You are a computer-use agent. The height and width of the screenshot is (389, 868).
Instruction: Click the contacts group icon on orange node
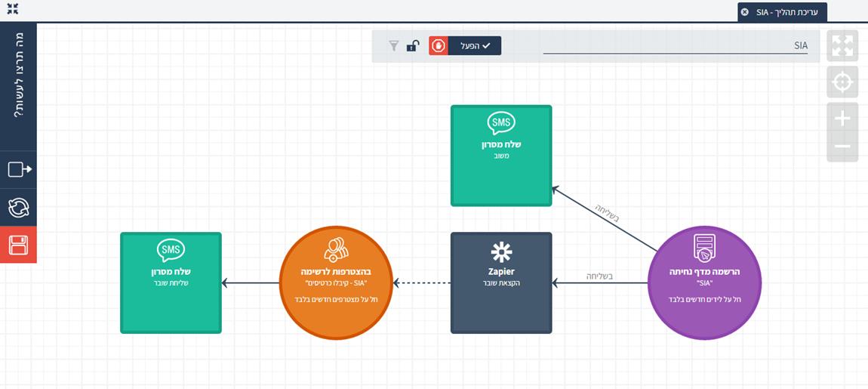(335, 250)
